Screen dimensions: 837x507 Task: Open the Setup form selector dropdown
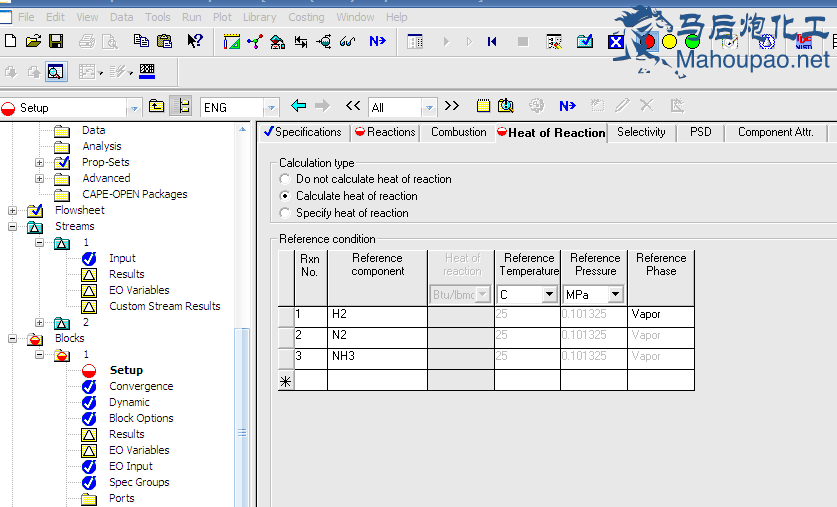135,108
